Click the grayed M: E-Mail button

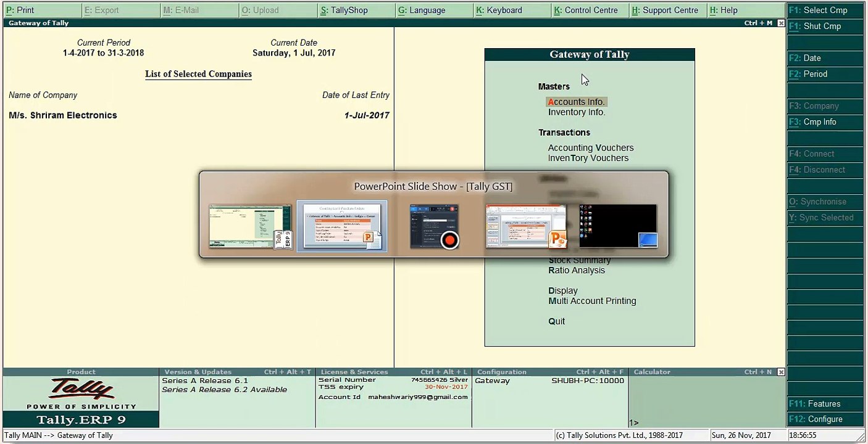[x=199, y=10]
